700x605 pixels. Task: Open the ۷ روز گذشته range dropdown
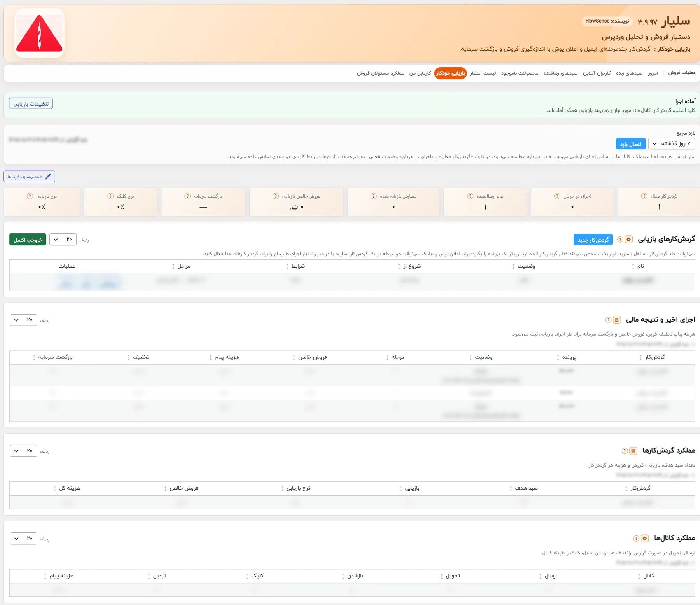tap(672, 143)
